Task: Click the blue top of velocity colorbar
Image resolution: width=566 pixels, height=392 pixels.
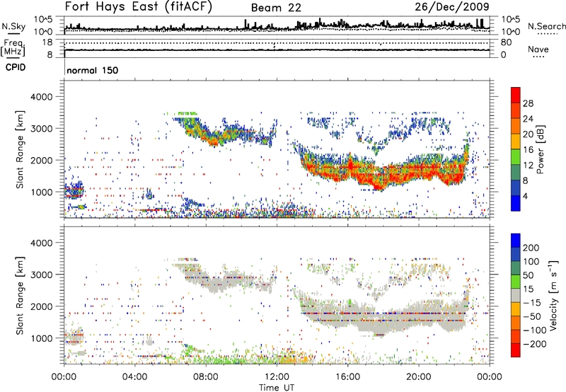Action: (516, 241)
